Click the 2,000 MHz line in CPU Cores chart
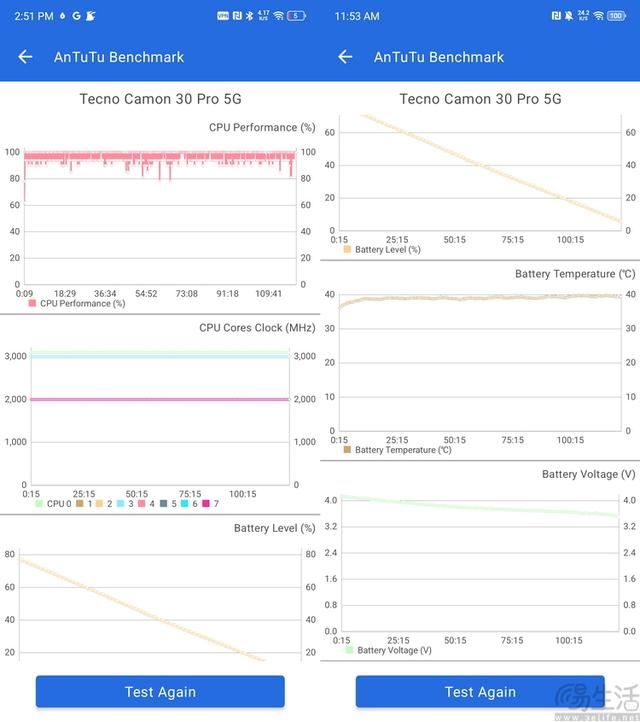The height and width of the screenshot is (722, 640). click(160, 399)
